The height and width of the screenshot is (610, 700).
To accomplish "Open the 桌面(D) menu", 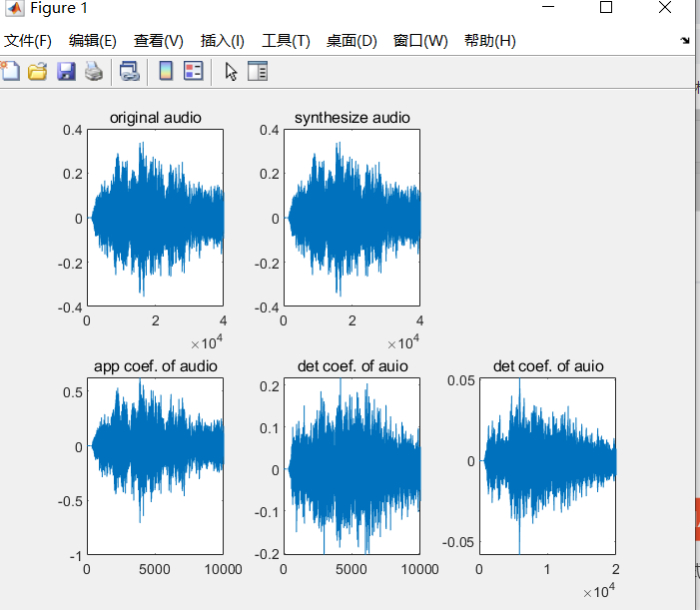I will 351,41.
